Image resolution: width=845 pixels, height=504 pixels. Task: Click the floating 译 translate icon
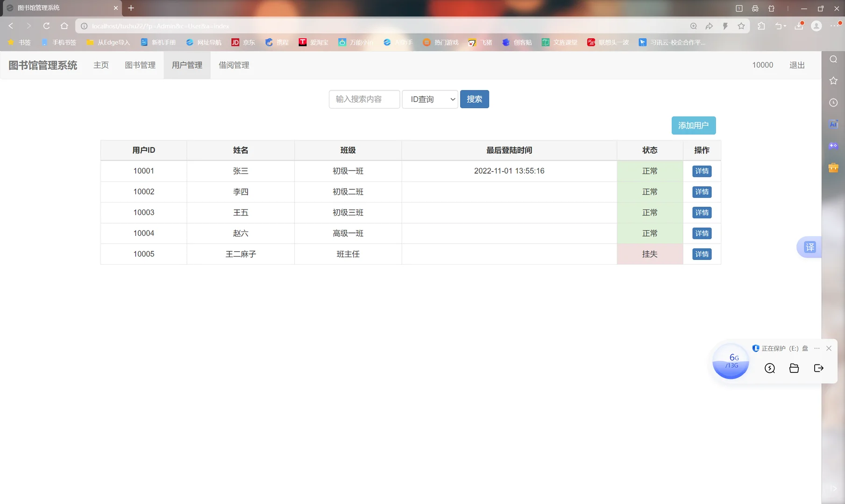pyautogui.click(x=809, y=247)
